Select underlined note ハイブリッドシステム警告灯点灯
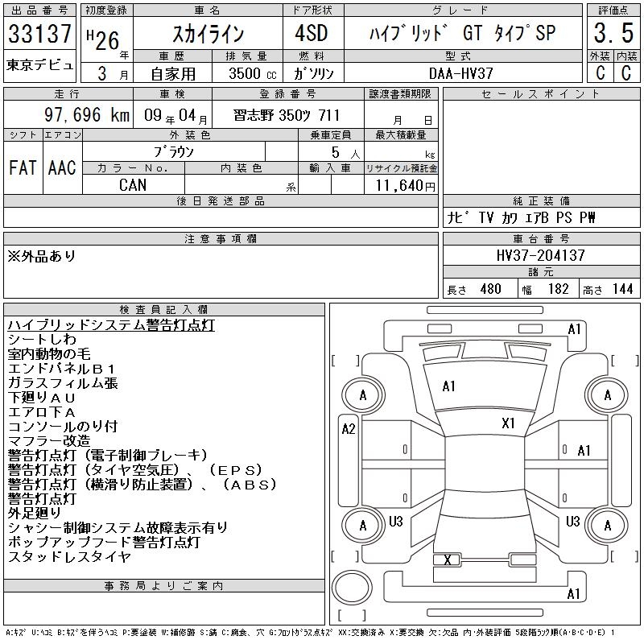The height and width of the screenshot is (644, 644). click(111, 325)
